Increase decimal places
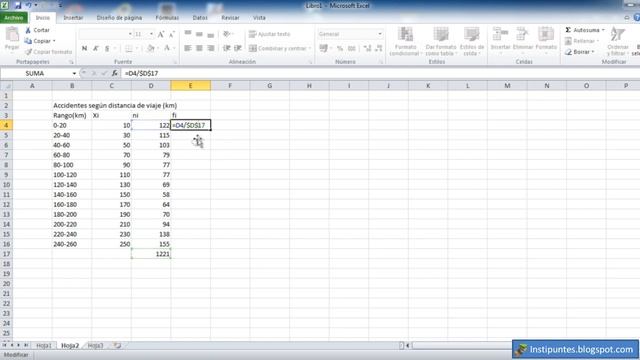The image size is (640, 360). (x=367, y=48)
